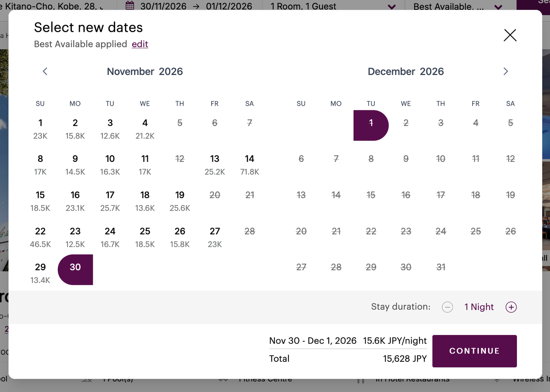Click the 15,628 JPY total amount
The image size is (550, 392).
[x=405, y=359]
